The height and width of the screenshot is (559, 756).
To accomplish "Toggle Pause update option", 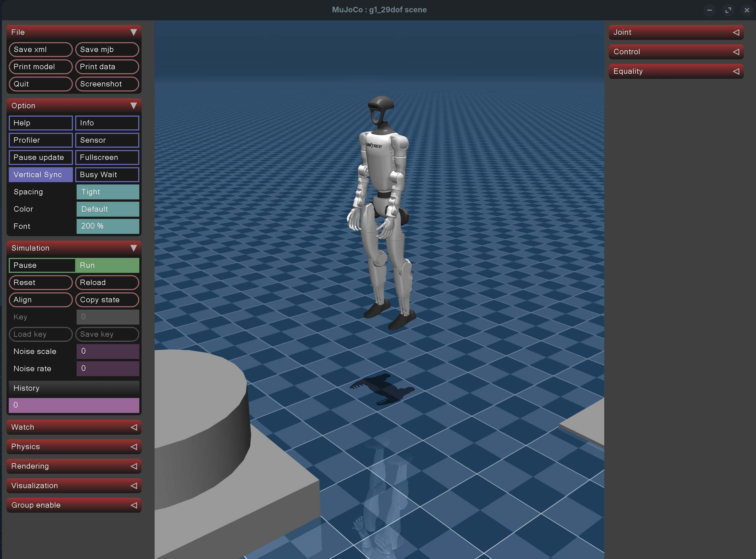I will [x=41, y=157].
